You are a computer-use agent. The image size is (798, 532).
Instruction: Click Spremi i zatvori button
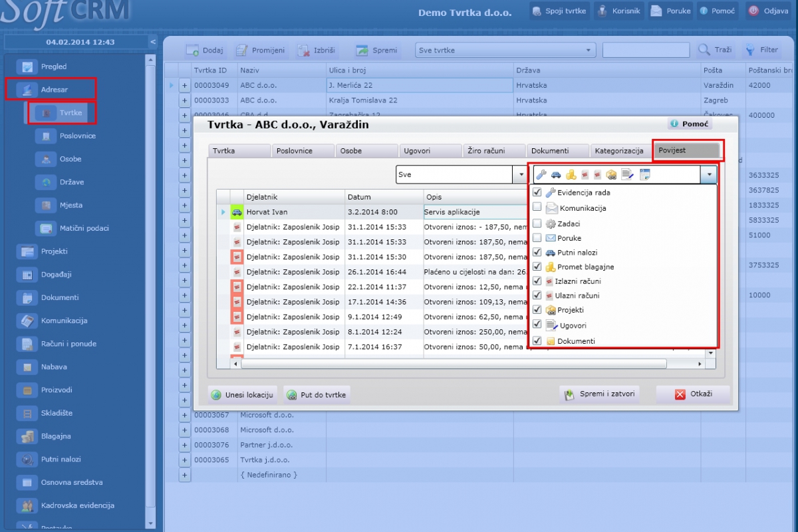pyautogui.click(x=600, y=394)
